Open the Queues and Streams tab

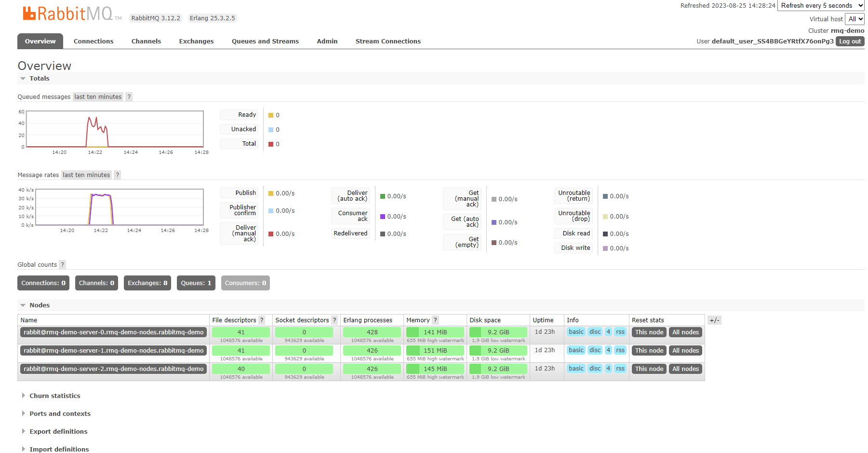pyautogui.click(x=265, y=41)
